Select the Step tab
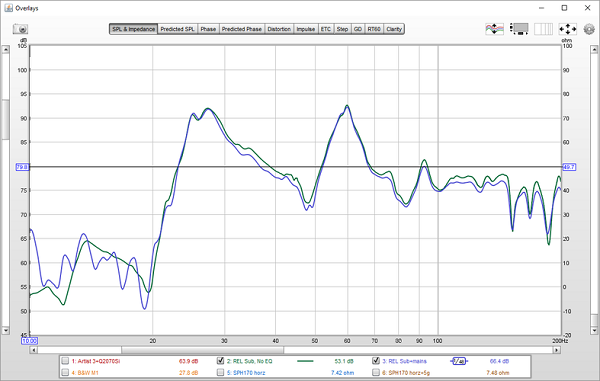 point(342,29)
